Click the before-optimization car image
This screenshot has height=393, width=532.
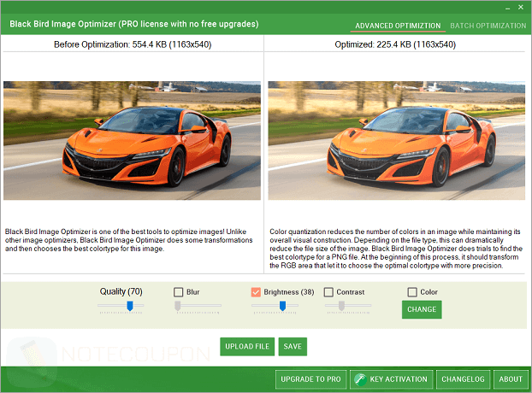click(x=132, y=140)
